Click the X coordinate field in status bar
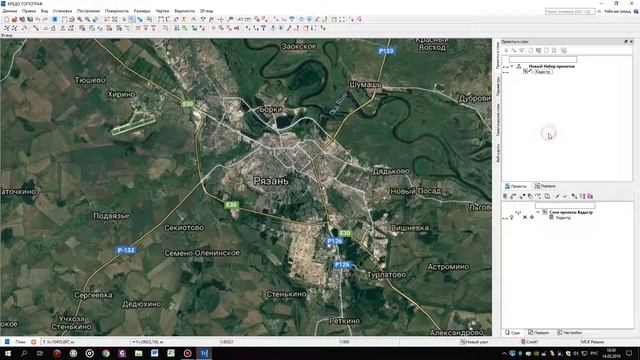 coord(84,342)
